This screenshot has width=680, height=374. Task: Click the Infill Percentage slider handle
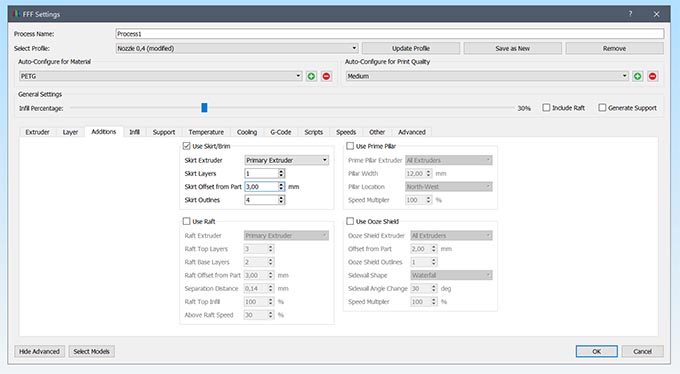click(x=204, y=108)
